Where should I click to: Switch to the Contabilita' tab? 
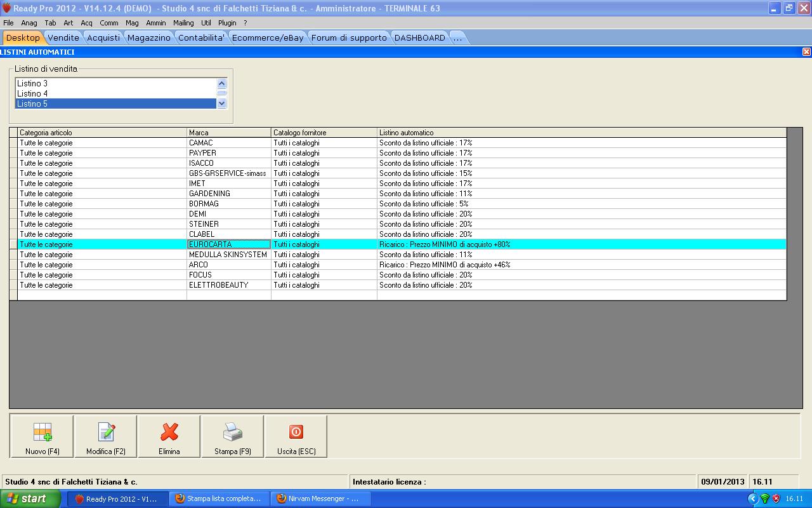201,37
